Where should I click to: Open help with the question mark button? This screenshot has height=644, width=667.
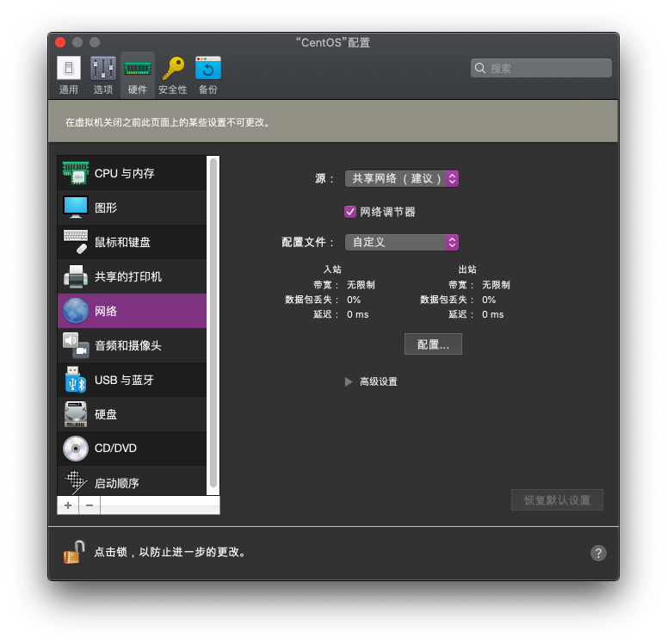click(598, 553)
